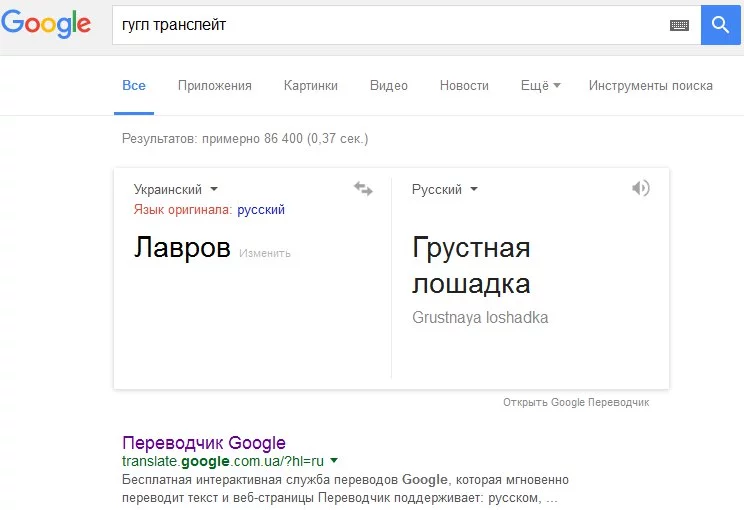Expand arrow next to translate.google.com.ua URL
744x510 pixels.
coord(334,461)
